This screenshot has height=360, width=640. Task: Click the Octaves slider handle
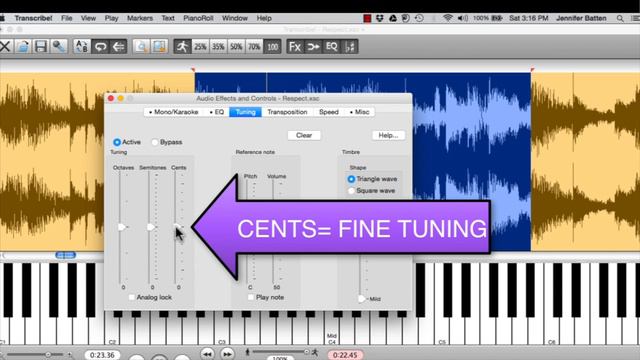pyautogui.click(x=121, y=227)
